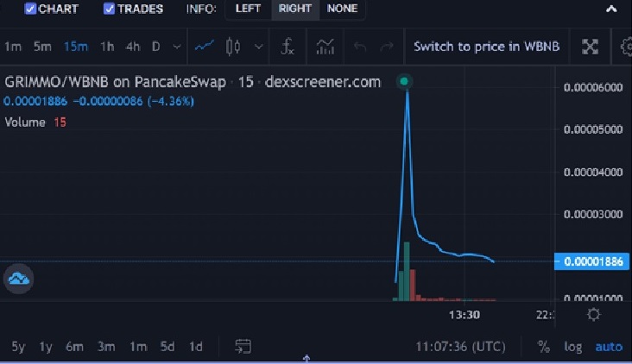Set date range to 1m at bottom

point(138,347)
